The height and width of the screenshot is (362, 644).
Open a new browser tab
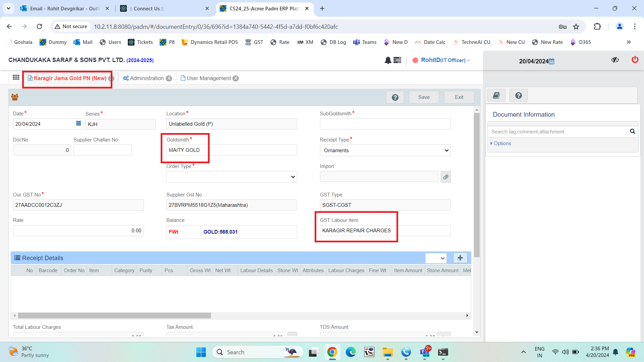tap(322, 8)
